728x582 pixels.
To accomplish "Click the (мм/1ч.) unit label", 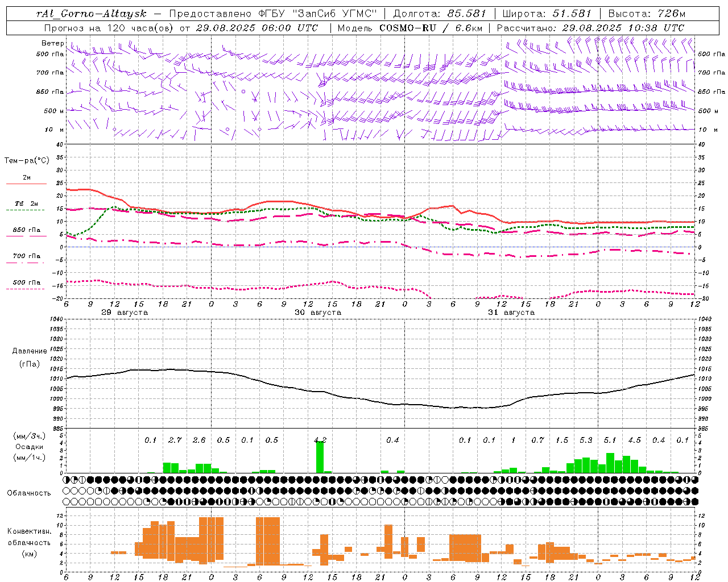I will (x=29, y=458).
